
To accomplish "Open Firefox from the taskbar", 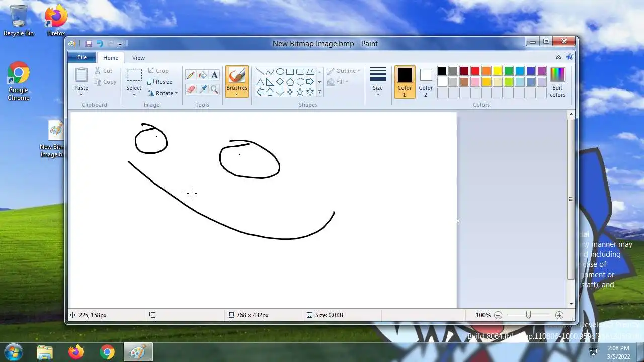I will pyautogui.click(x=76, y=352).
